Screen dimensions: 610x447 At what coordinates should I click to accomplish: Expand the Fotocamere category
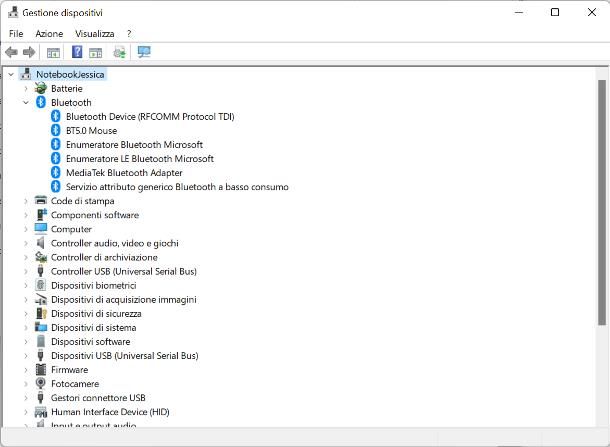(x=26, y=384)
